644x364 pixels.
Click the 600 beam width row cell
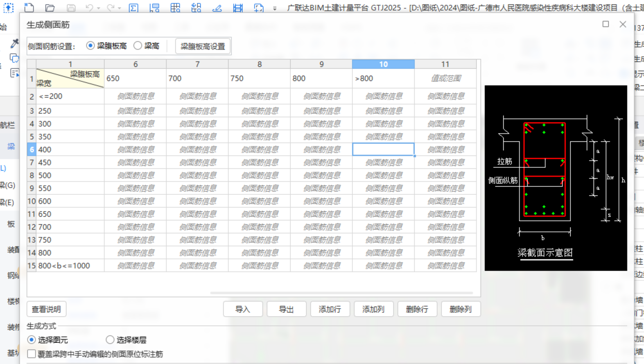tap(70, 201)
